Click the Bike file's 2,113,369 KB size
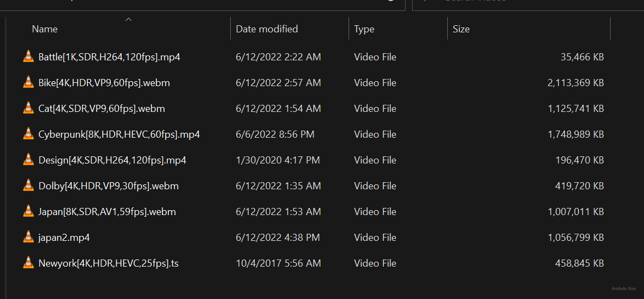 pyautogui.click(x=575, y=83)
